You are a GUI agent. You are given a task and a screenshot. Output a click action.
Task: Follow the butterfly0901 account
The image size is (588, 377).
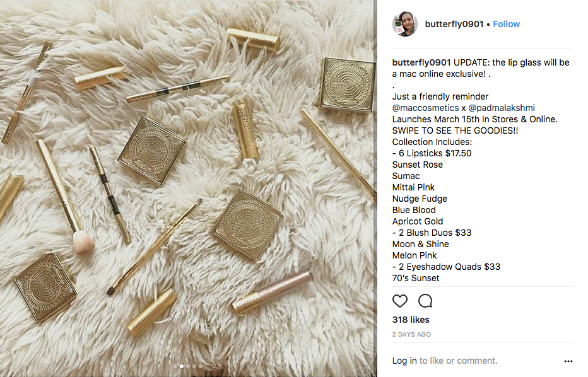click(506, 24)
